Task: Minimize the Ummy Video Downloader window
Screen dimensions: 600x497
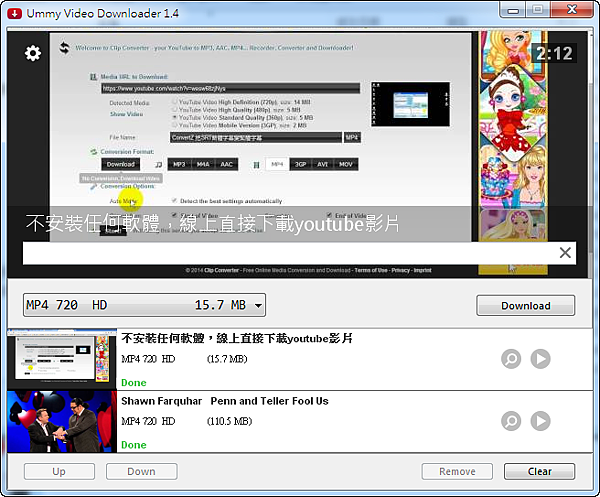Action: [513, 10]
